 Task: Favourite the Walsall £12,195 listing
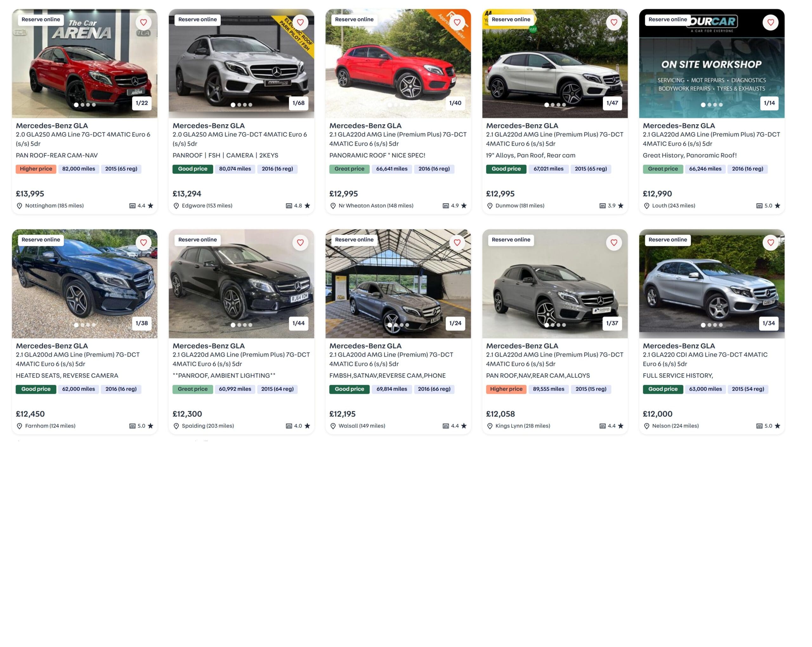point(457,243)
